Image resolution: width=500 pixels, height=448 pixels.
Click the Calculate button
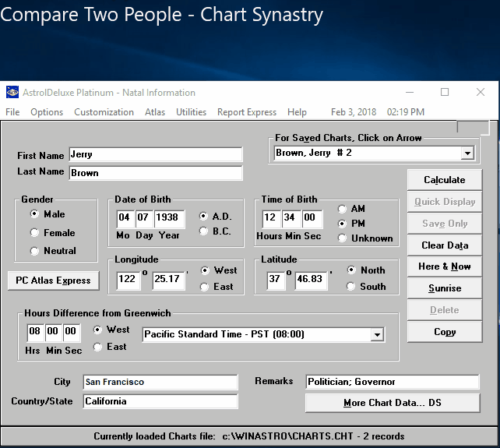click(444, 180)
